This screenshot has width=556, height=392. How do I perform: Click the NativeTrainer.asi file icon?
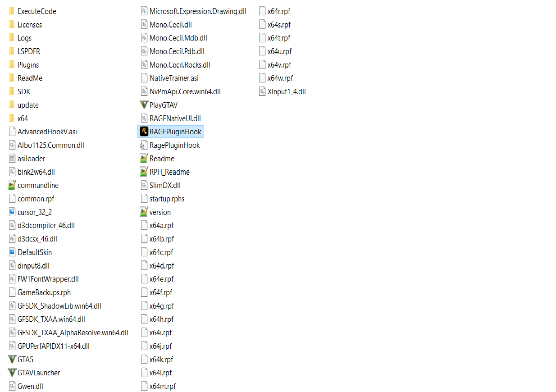tap(144, 78)
